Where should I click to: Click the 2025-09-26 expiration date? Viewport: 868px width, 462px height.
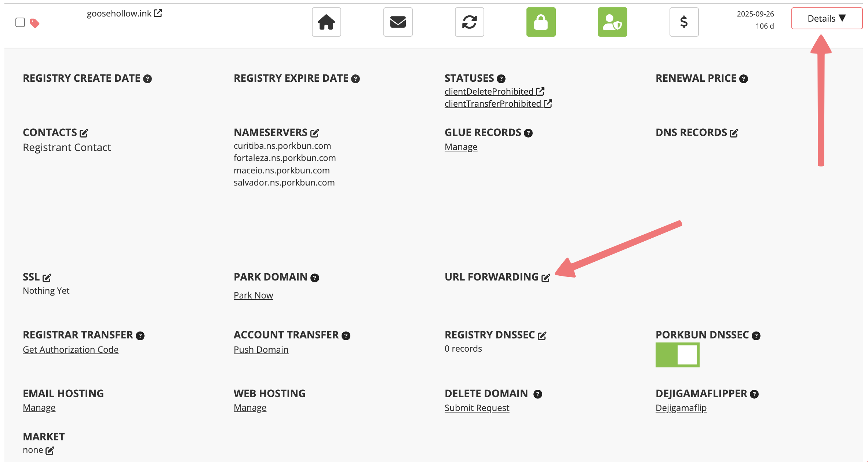[755, 14]
